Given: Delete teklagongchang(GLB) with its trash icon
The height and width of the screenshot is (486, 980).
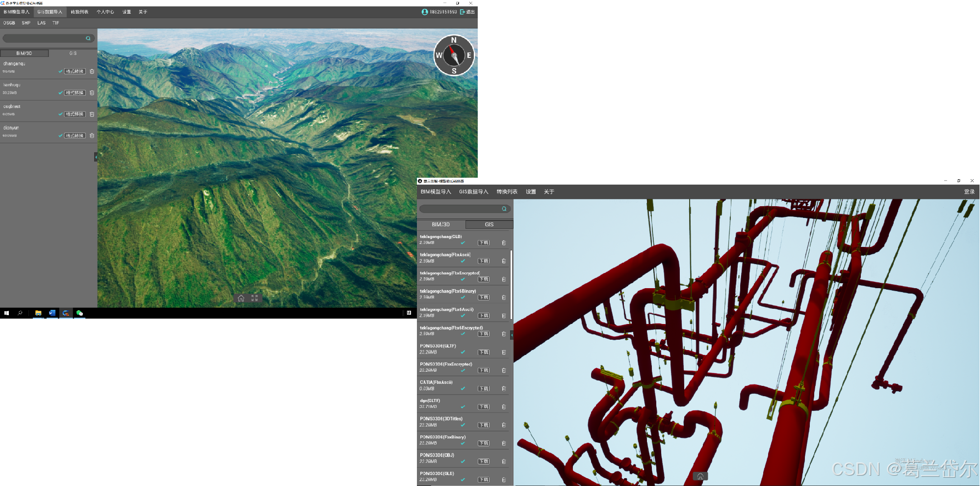Looking at the screenshot, I should (504, 243).
